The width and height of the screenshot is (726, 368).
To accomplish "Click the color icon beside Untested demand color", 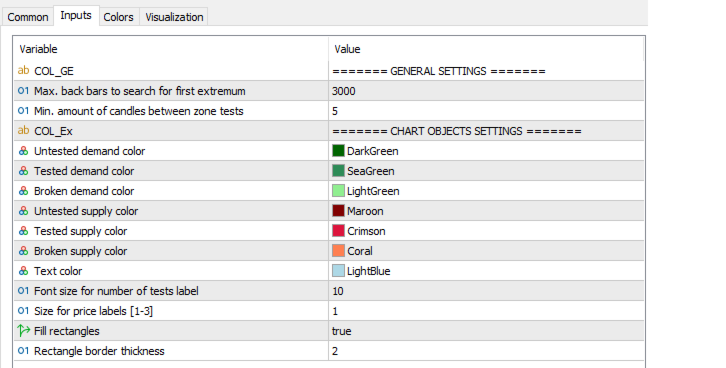I will click(x=23, y=151).
